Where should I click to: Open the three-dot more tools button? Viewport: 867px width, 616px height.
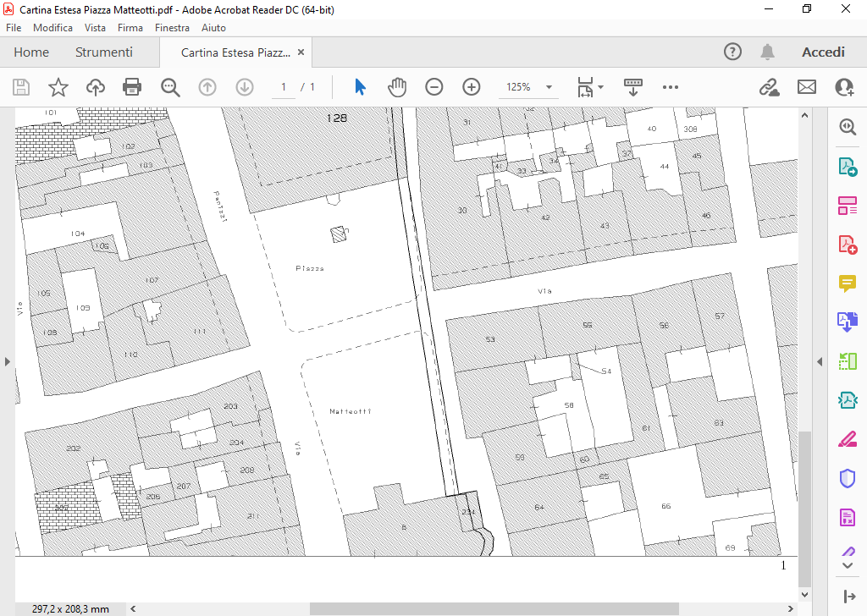tap(671, 87)
